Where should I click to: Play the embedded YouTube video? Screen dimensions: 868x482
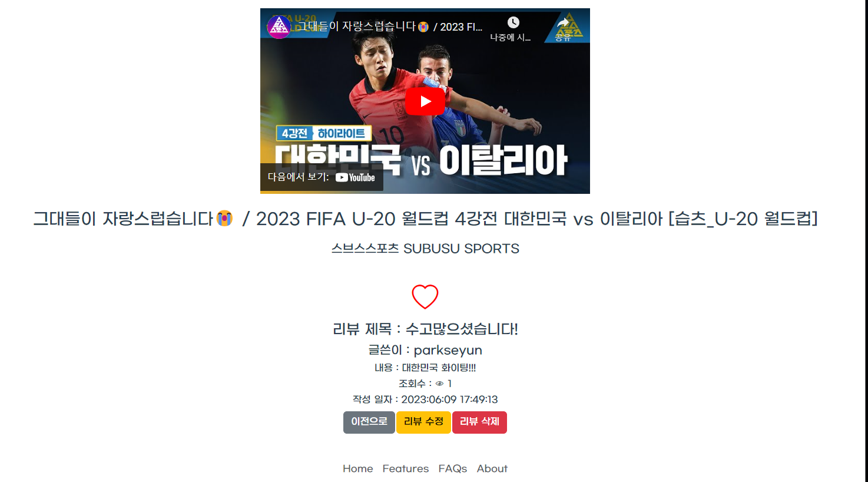(425, 101)
